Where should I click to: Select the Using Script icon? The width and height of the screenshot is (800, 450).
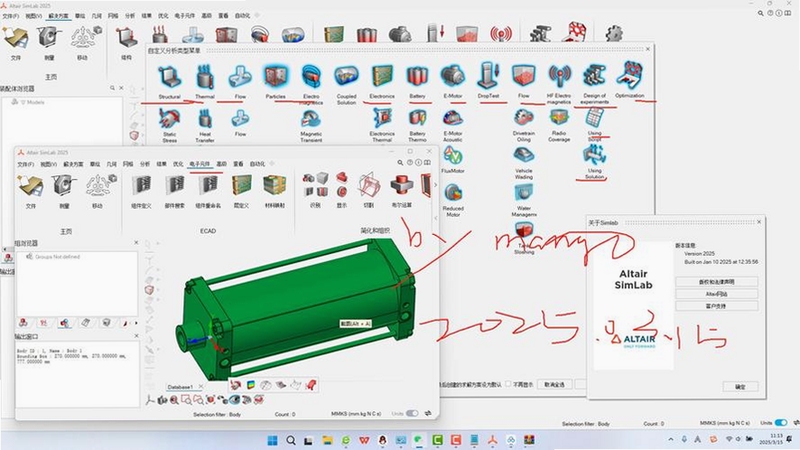click(x=594, y=118)
